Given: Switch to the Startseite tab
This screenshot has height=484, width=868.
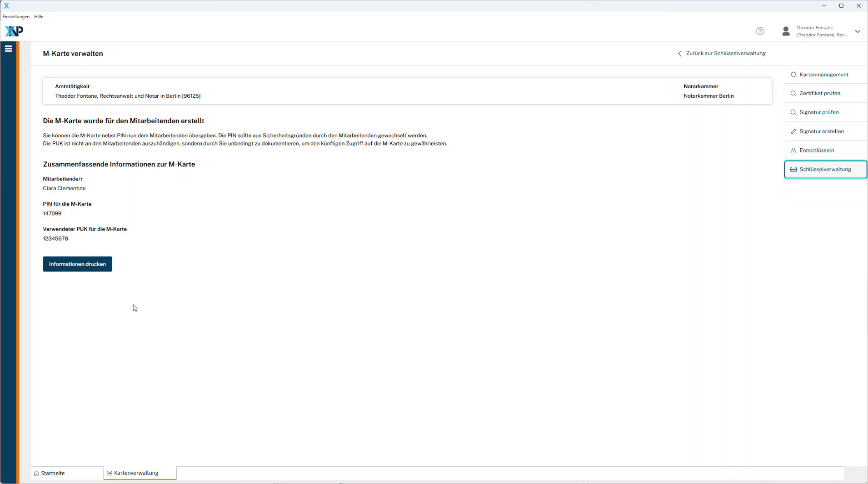Looking at the screenshot, I should pos(53,473).
